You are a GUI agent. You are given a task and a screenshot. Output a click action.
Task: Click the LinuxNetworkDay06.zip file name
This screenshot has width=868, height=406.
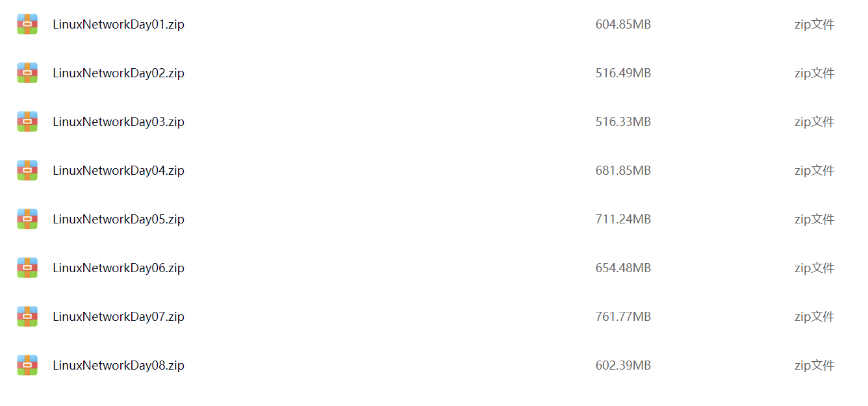tap(118, 268)
